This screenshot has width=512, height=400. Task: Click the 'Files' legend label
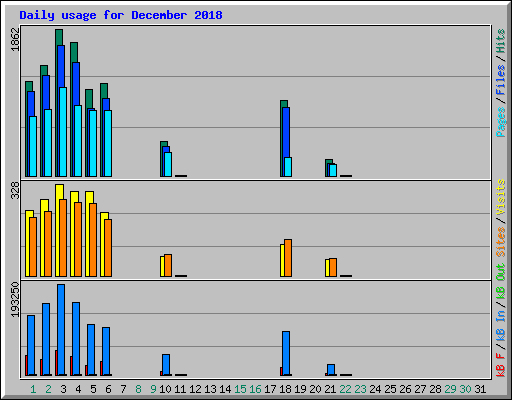pos(501,80)
